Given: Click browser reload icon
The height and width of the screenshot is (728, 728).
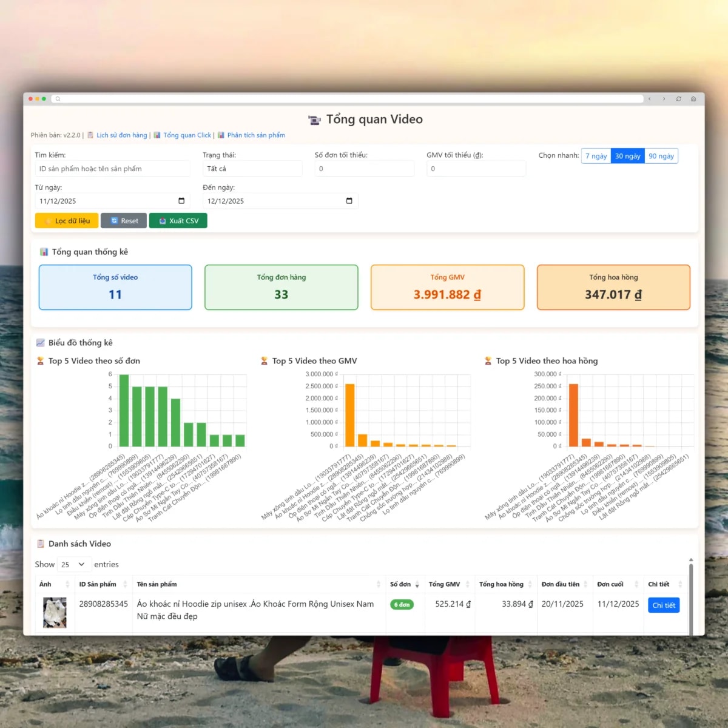Looking at the screenshot, I should click(x=678, y=99).
